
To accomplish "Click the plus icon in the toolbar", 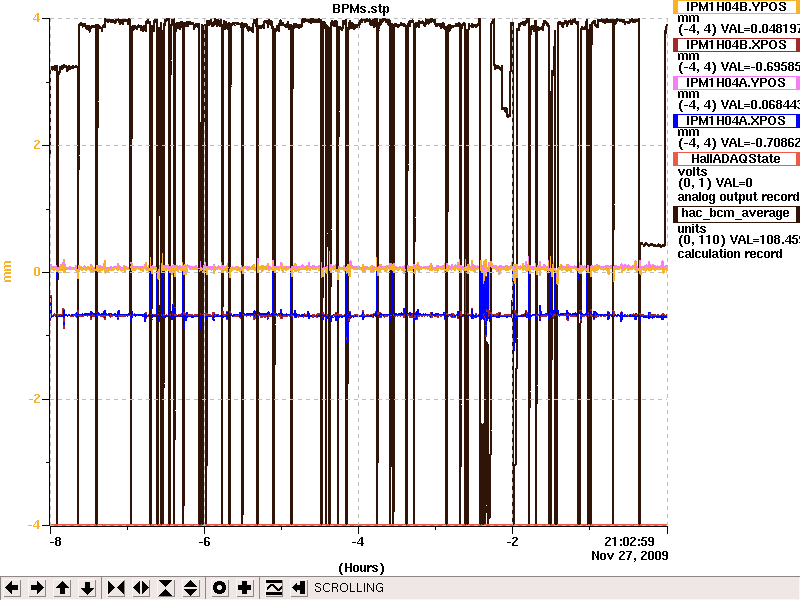I will point(245,588).
